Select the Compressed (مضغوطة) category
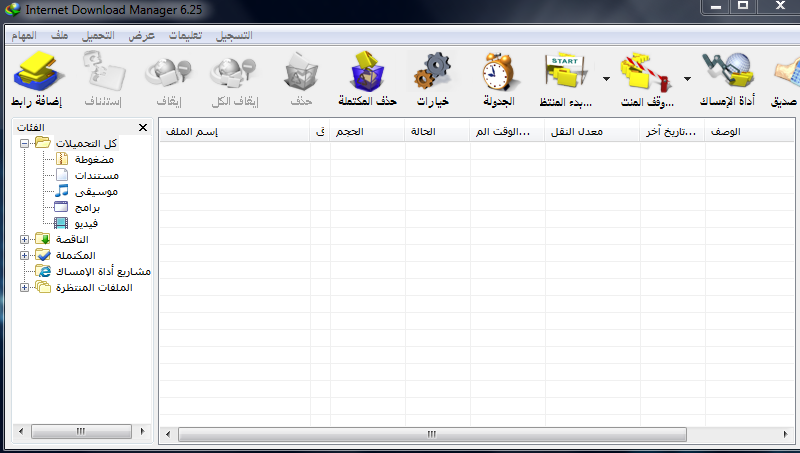The image size is (800, 453). point(94,160)
